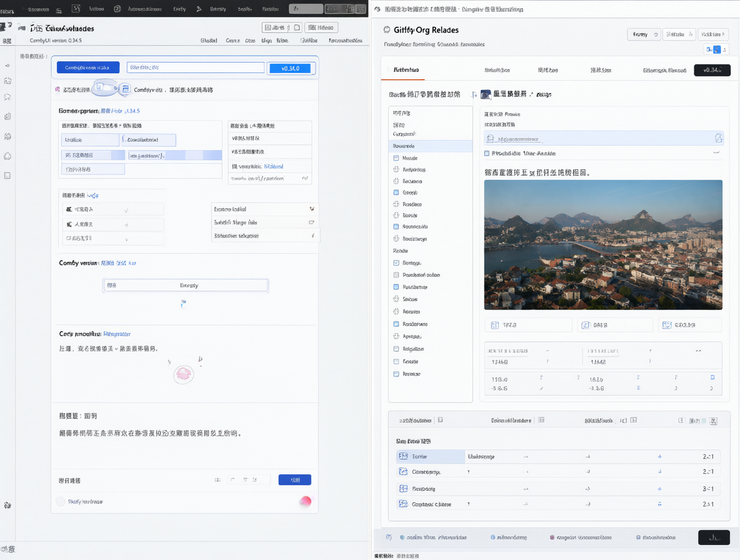Click the grid icon at table header's far right

point(713,421)
